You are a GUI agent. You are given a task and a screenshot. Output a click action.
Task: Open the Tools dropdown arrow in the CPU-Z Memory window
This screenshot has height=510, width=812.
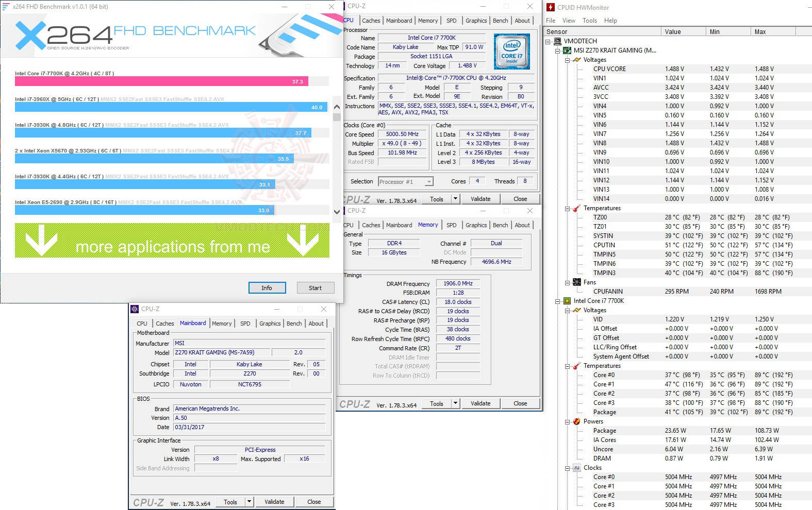455,403
